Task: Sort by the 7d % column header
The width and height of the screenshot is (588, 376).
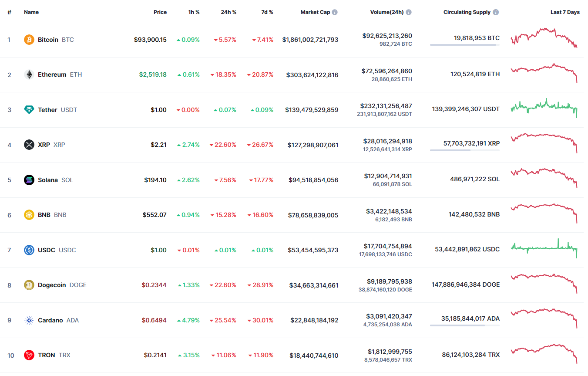Action: pyautogui.click(x=267, y=12)
